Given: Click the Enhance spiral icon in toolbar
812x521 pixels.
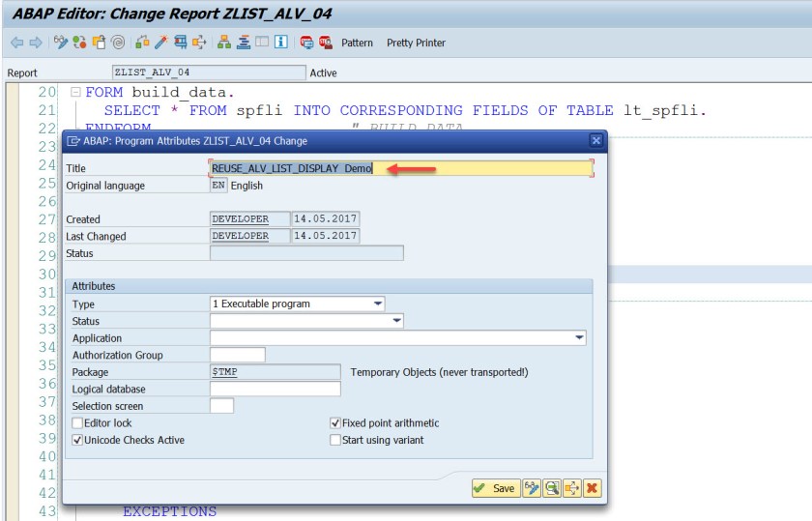Looking at the screenshot, I should 118,43.
